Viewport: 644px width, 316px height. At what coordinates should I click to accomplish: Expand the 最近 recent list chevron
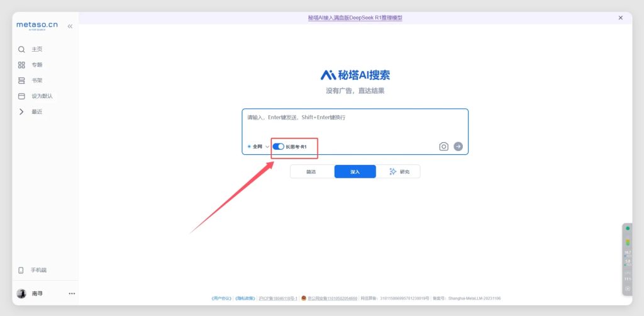click(x=21, y=112)
